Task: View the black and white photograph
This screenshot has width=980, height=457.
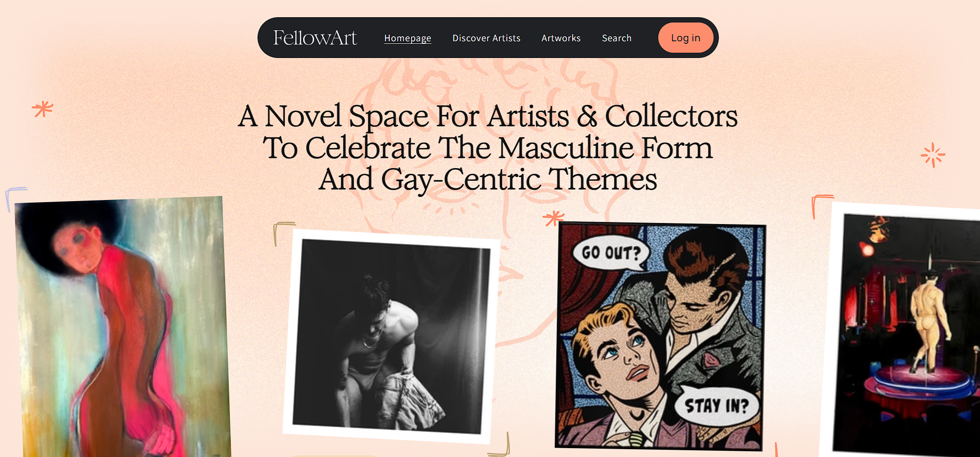Action: click(x=391, y=336)
